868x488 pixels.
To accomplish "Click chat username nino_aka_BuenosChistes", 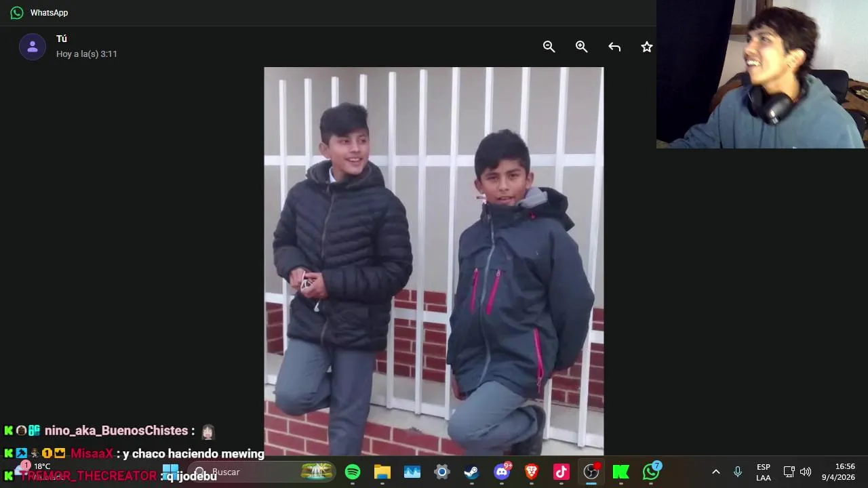I will click(x=116, y=430).
